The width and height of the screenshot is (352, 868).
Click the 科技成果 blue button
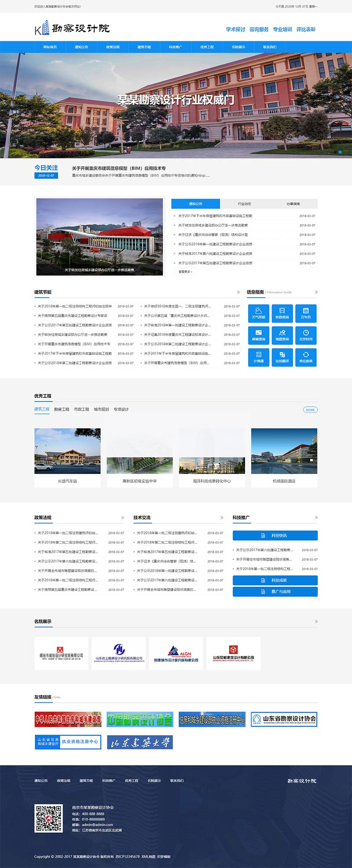click(275, 581)
